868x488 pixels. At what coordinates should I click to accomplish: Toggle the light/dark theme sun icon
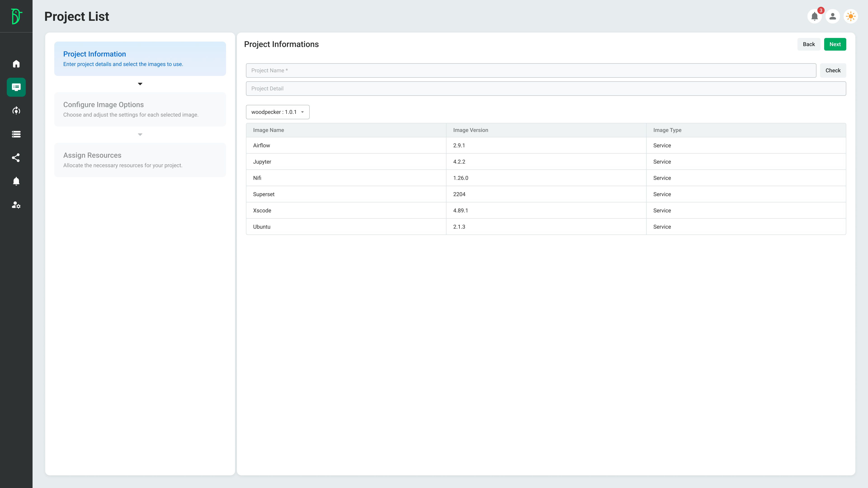850,16
